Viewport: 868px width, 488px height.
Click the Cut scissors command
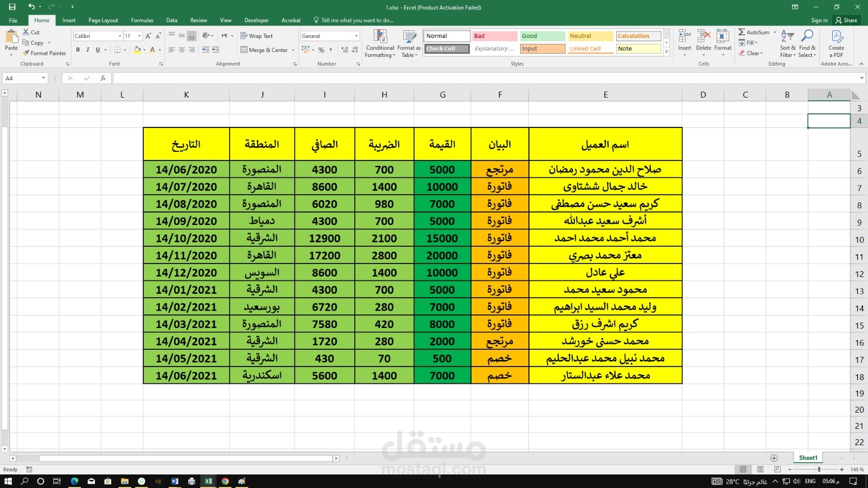31,33
